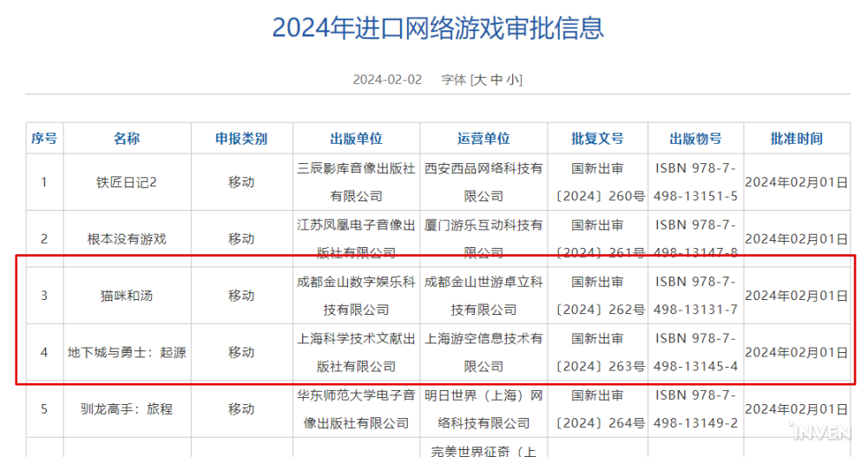Select the medium font size option 中
Image resolution: width=868 pixels, height=457 pixels.
(x=496, y=80)
